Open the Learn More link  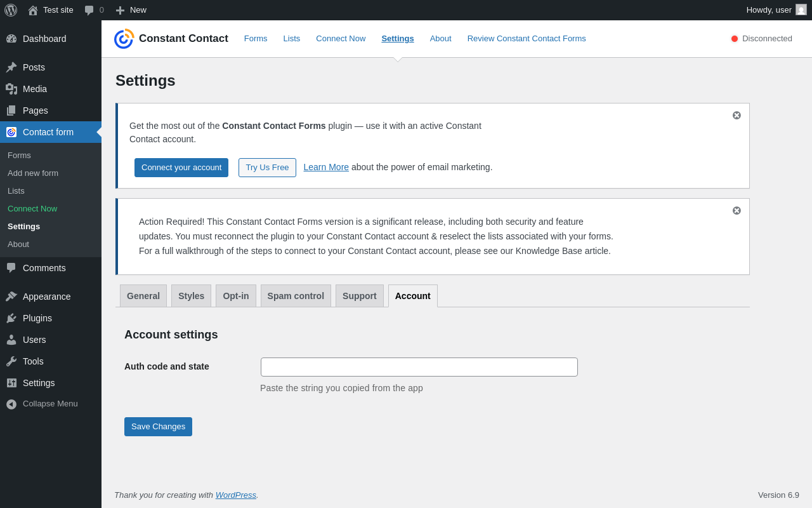pos(326,167)
